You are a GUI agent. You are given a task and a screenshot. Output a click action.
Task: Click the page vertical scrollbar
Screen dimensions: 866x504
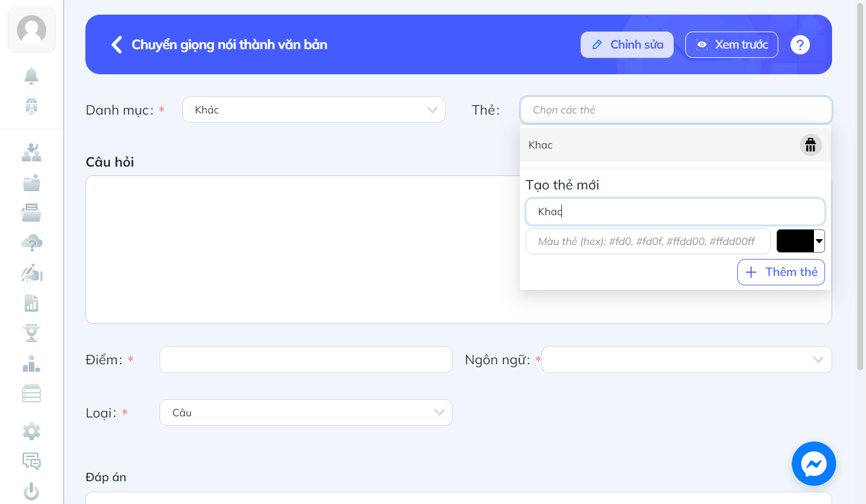click(x=860, y=187)
